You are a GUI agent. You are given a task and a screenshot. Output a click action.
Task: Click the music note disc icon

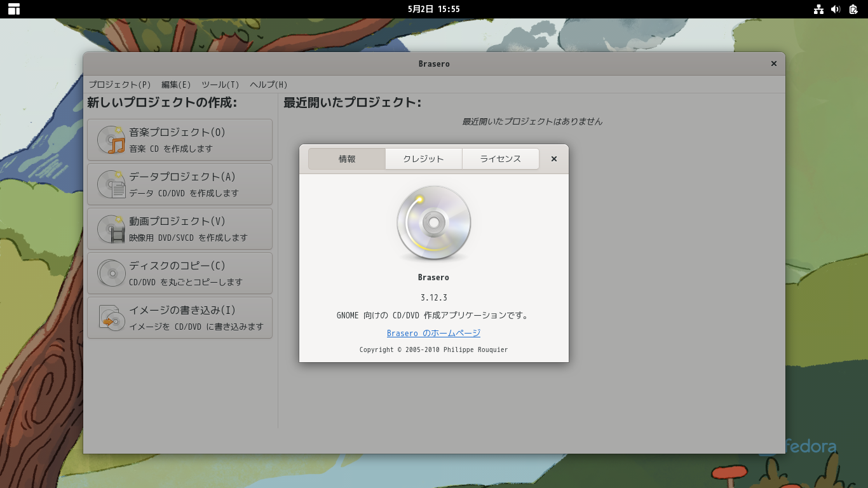tap(111, 140)
